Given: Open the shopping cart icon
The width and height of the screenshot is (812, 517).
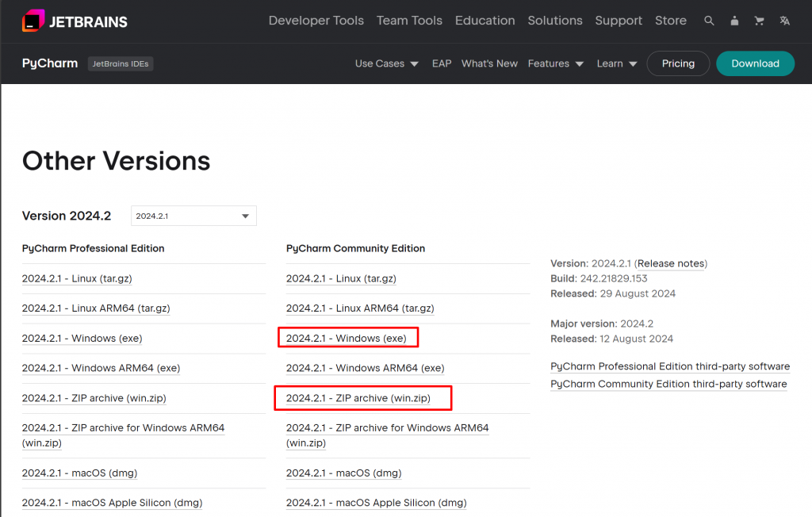Looking at the screenshot, I should point(759,21).
